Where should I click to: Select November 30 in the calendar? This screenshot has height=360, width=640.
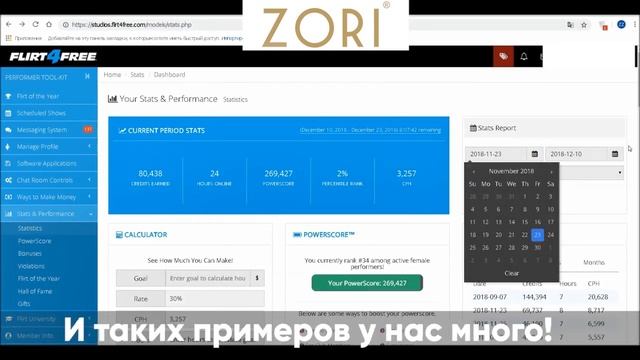click(x=538, y=247)
